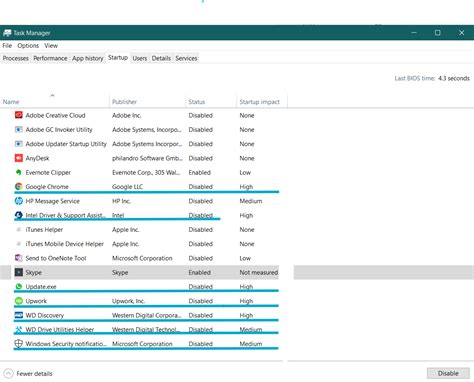Click the Send to OneNote Tool icon

pos(19,258)
